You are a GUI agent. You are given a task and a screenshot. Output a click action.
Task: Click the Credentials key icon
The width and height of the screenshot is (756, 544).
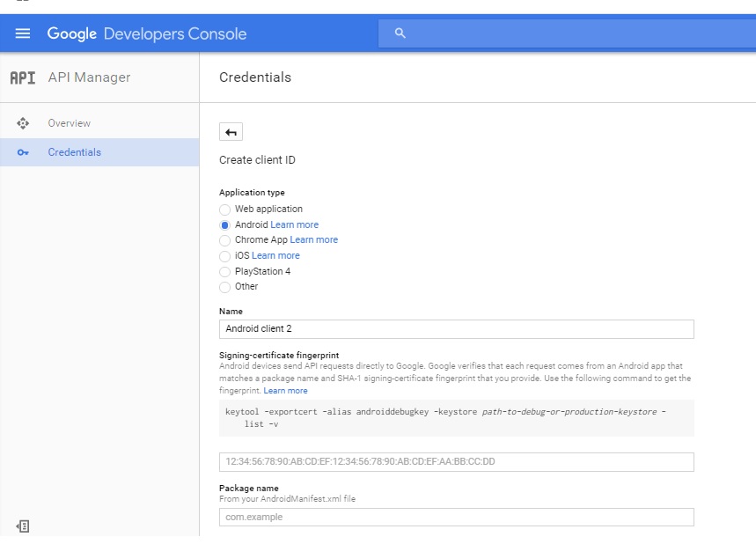tap(24, 152)
